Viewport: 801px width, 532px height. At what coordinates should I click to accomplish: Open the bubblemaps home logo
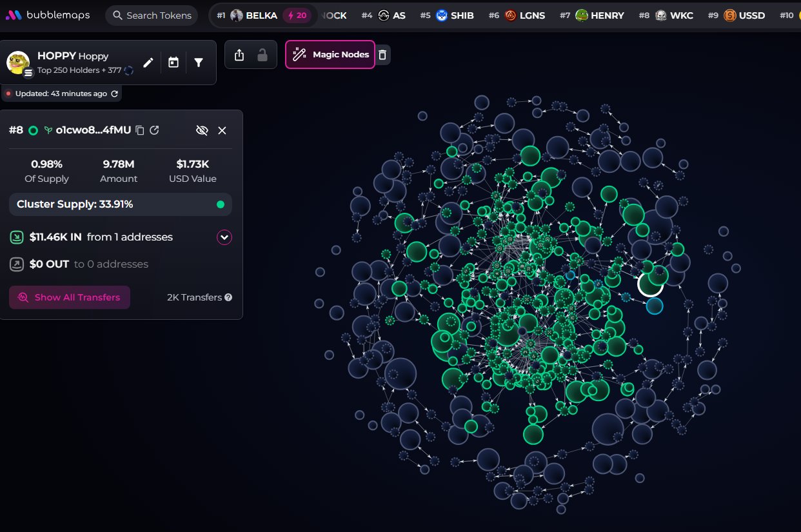[x=48, y=15]
